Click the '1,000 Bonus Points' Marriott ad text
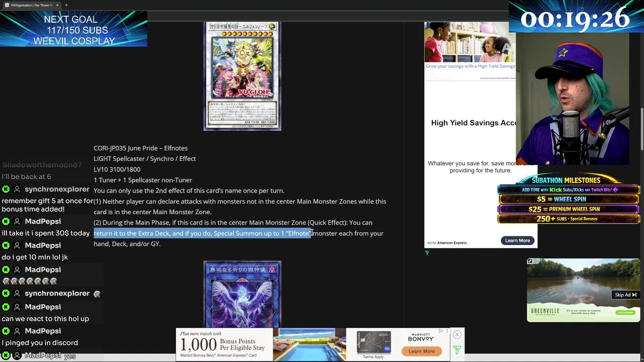Viewport: 644px width, 362px height. pos(222,344)
